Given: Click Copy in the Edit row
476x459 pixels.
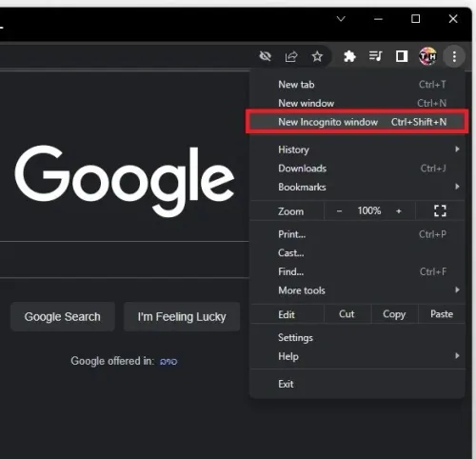Looking at the screenshot, I should click(394, 314).
